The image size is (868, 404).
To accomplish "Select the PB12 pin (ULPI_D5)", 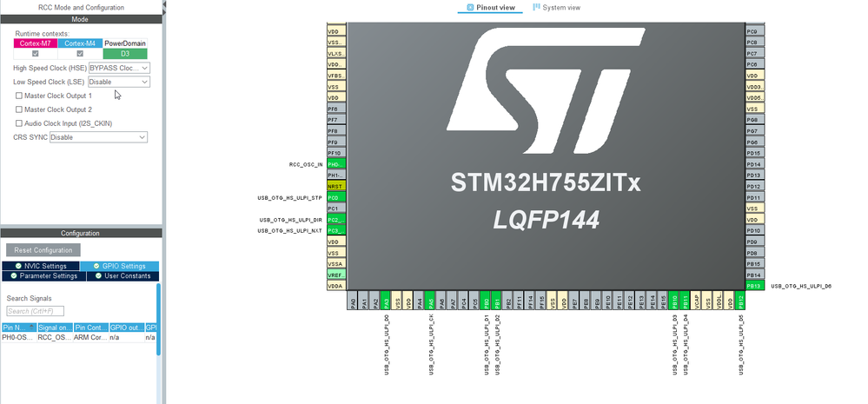I will click(x=740, y=301).
